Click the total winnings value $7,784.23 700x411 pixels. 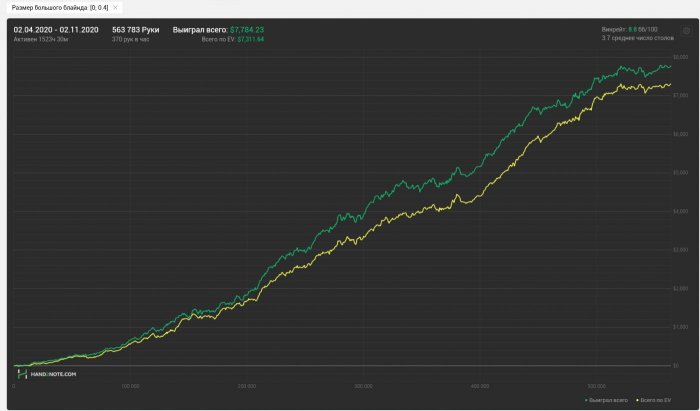[x=247, y=30]
